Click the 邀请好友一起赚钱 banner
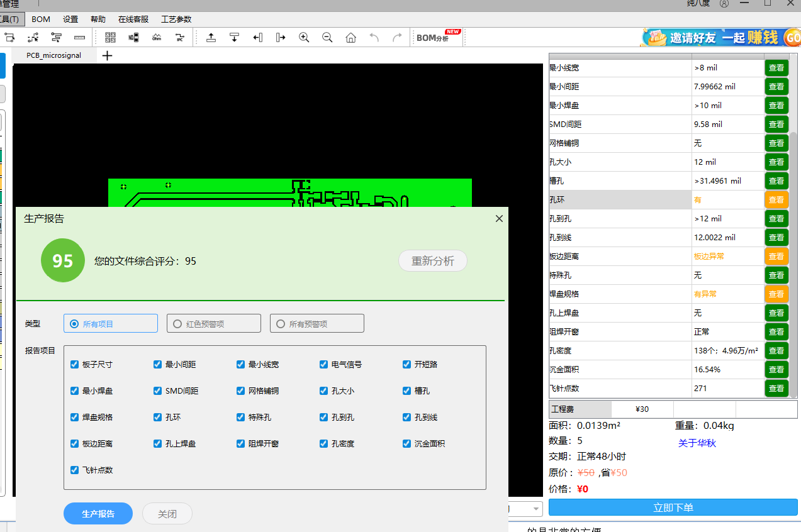Screen dimensions: 801x532 [721, 38]
